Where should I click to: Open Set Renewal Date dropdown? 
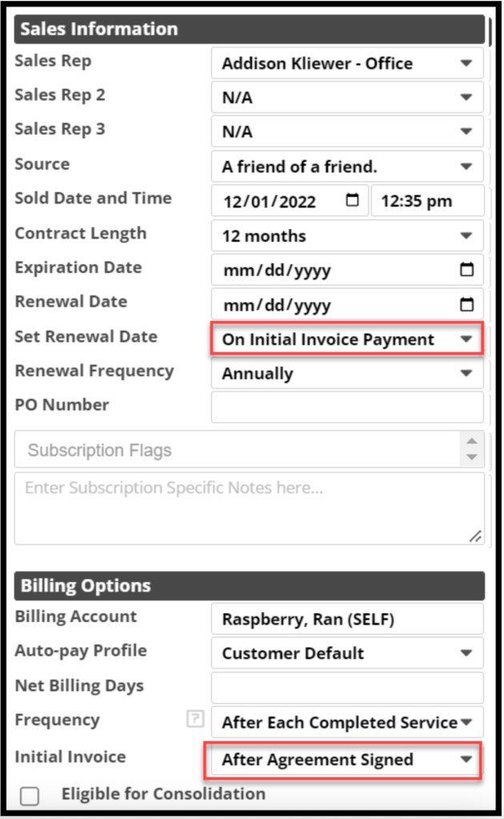click(x=347, y=339)
